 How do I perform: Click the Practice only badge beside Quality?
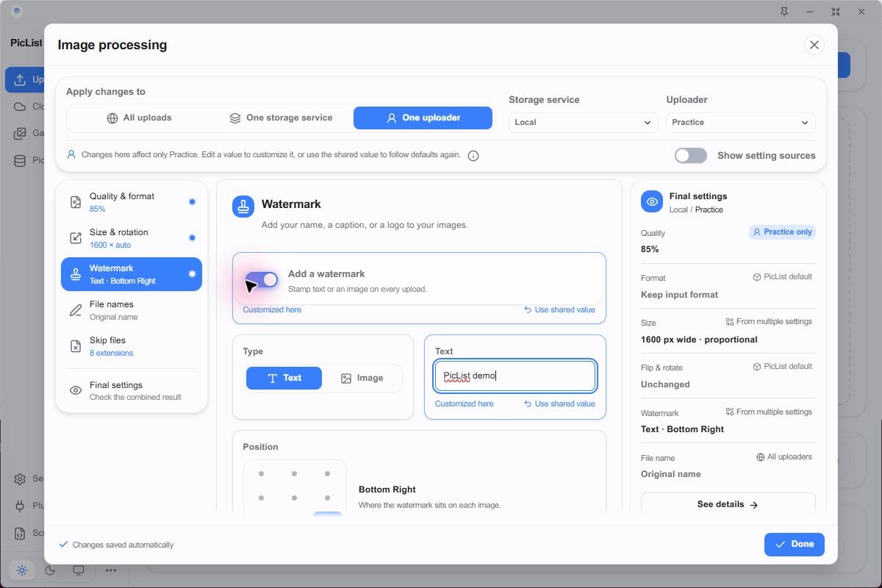782,232
